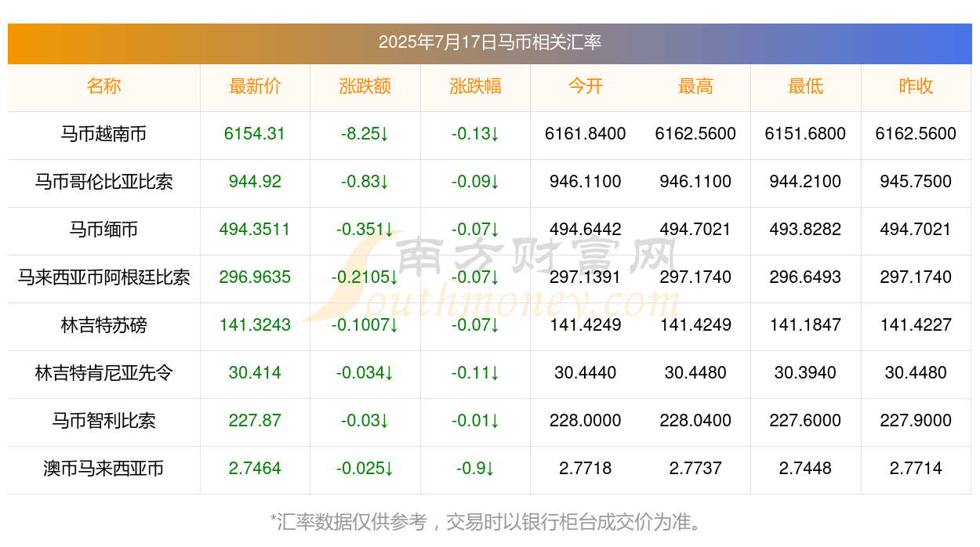
Task: Click change amount -0.351↓
Action: point(365,230)
